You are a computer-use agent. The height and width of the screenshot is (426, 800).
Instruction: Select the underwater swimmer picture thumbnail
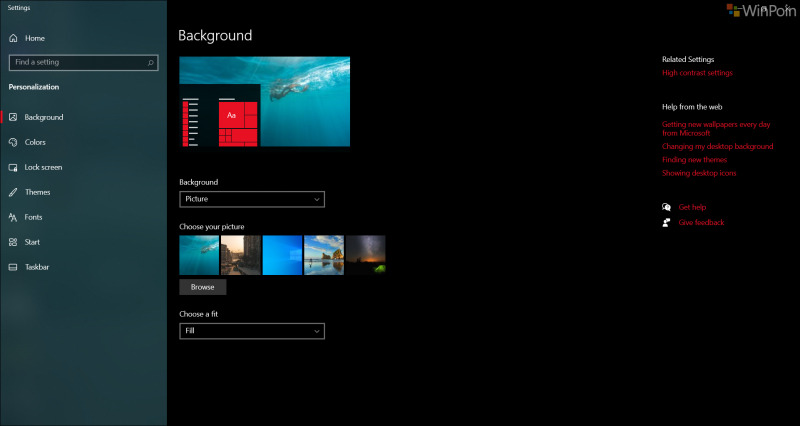point(199,255)
